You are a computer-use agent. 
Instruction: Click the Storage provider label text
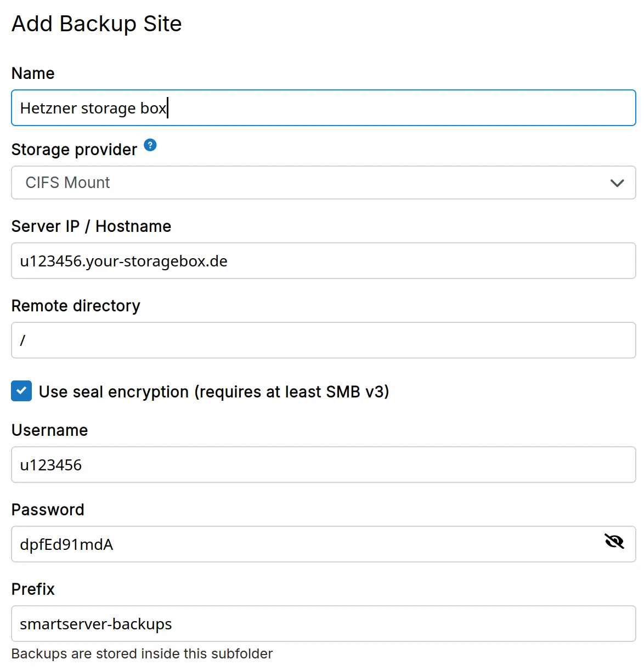pos(74,150)
